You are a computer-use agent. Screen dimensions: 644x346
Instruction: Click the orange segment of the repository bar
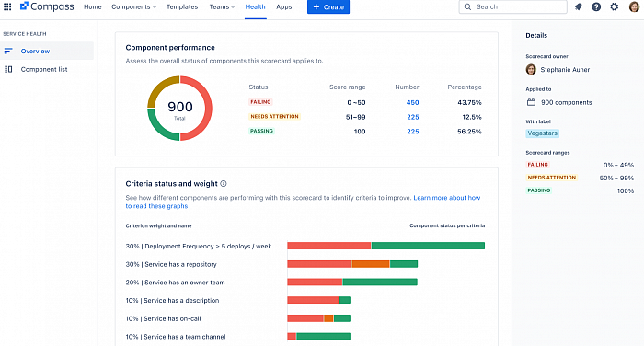point(371,264)
